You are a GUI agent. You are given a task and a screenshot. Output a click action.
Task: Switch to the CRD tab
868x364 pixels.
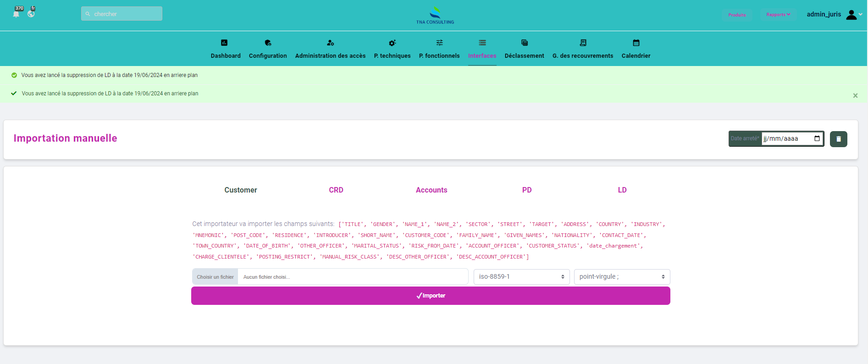coord(336,190)
